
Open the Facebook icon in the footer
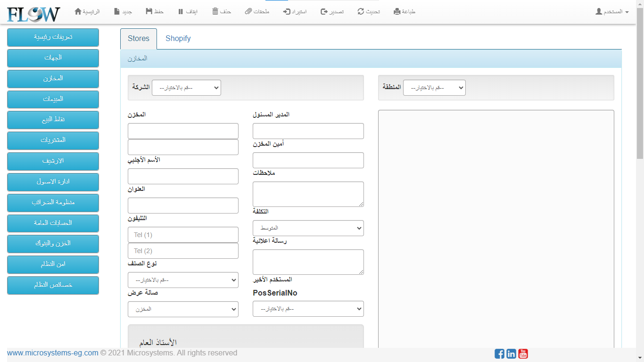[499, 354]
